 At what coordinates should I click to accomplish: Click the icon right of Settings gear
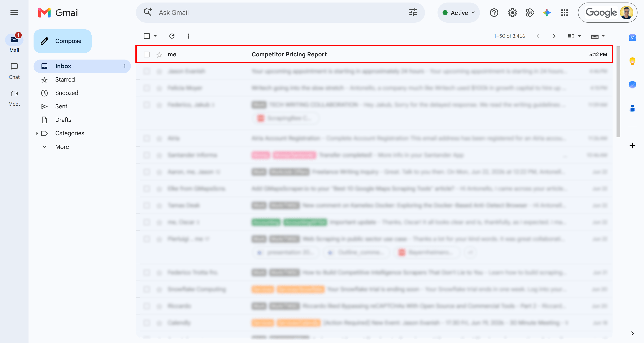[x=530, y=13]
